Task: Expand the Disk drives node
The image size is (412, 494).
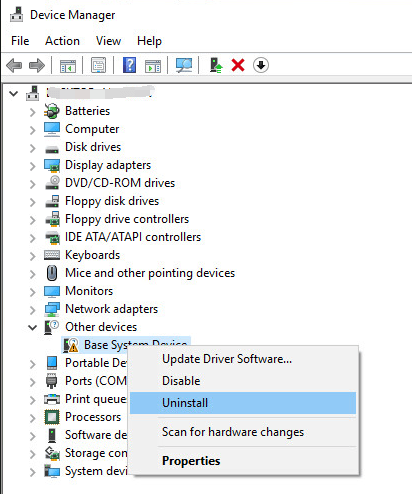Action: 32,148
